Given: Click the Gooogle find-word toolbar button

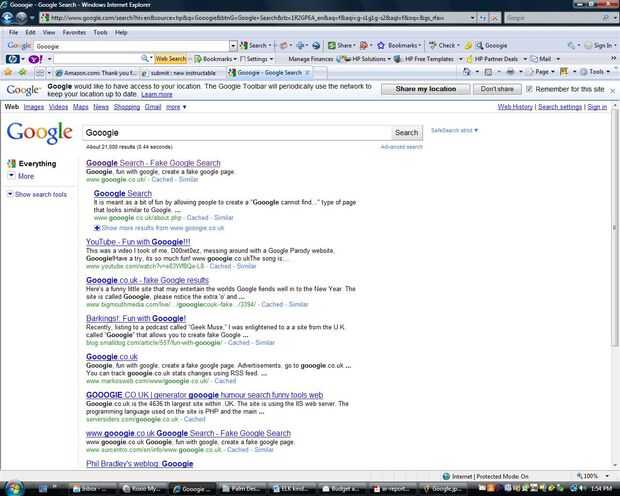Looking at the screenshot, I should pos(491,45).
